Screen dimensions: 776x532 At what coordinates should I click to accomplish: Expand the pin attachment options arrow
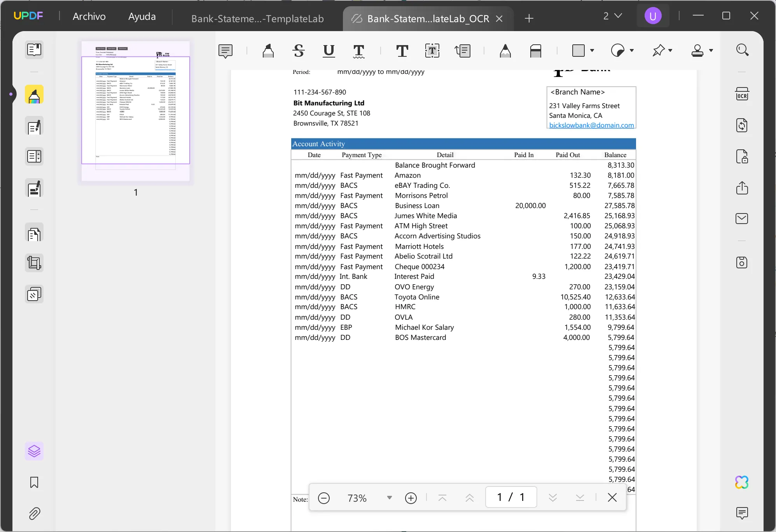click(x=670, y=51)
